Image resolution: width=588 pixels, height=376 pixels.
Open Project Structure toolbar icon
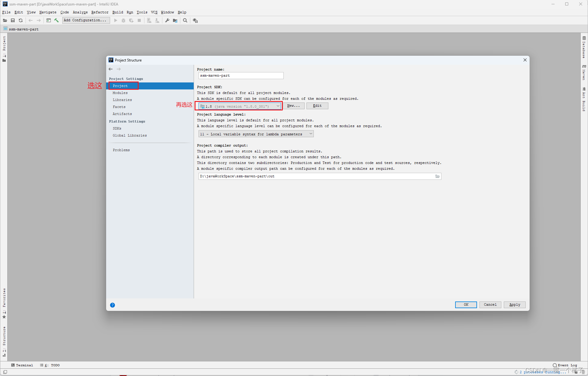point(175,20)
